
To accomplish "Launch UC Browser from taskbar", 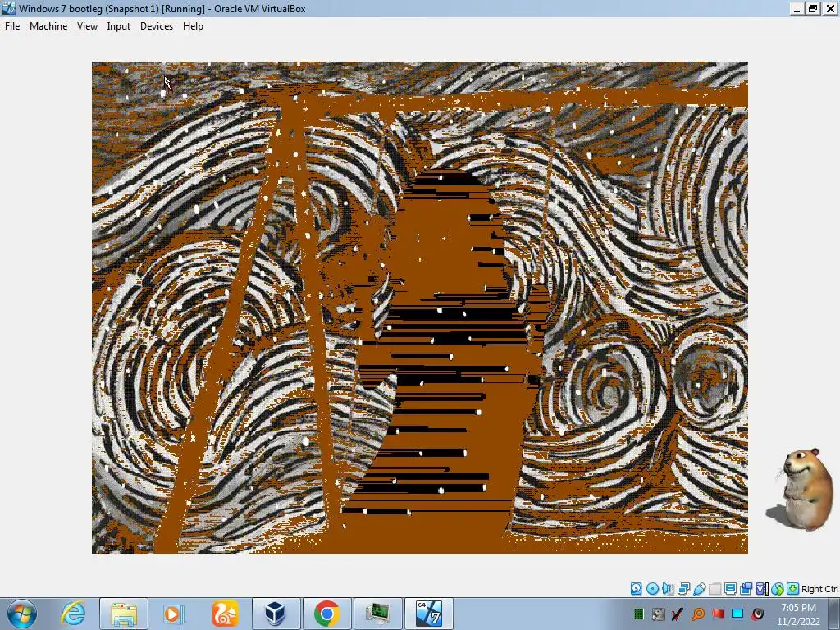I will (225, 614).
